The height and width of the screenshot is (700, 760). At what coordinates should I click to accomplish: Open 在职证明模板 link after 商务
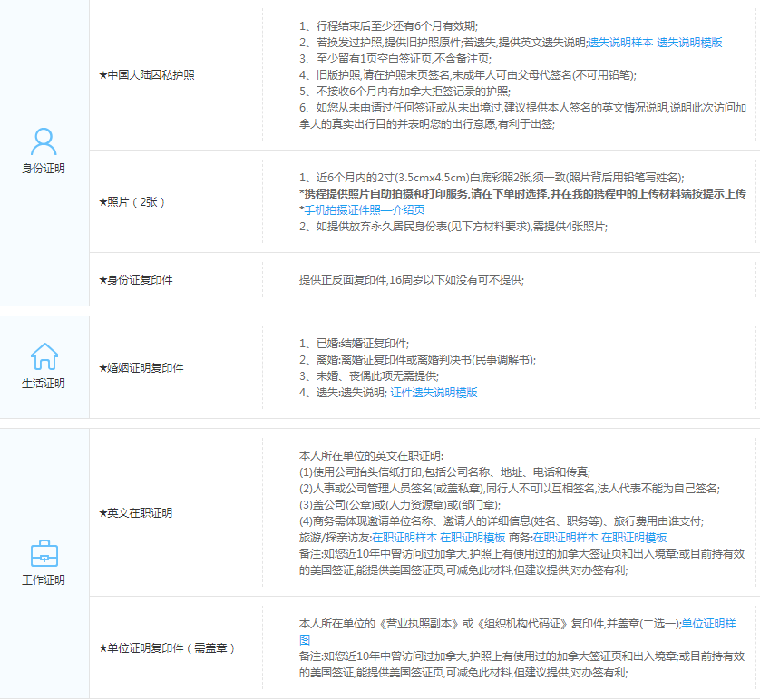coord(634,537)
